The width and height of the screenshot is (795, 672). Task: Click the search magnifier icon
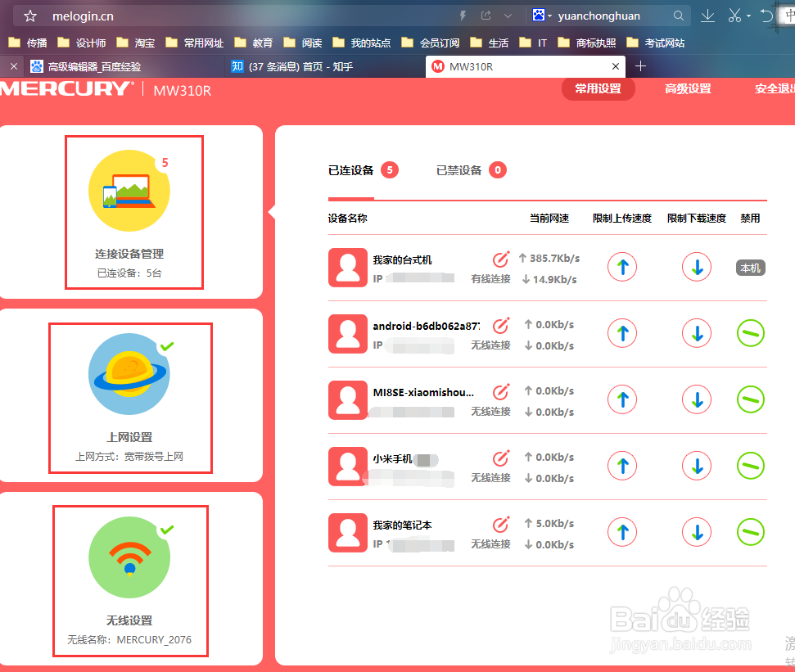click(x=679, y=16)
